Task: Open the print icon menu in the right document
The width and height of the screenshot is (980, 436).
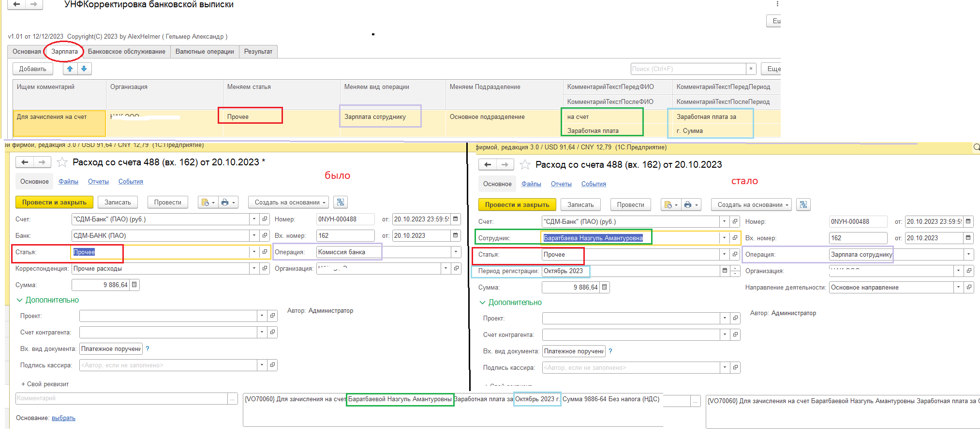Action: [x=691, y=204]
